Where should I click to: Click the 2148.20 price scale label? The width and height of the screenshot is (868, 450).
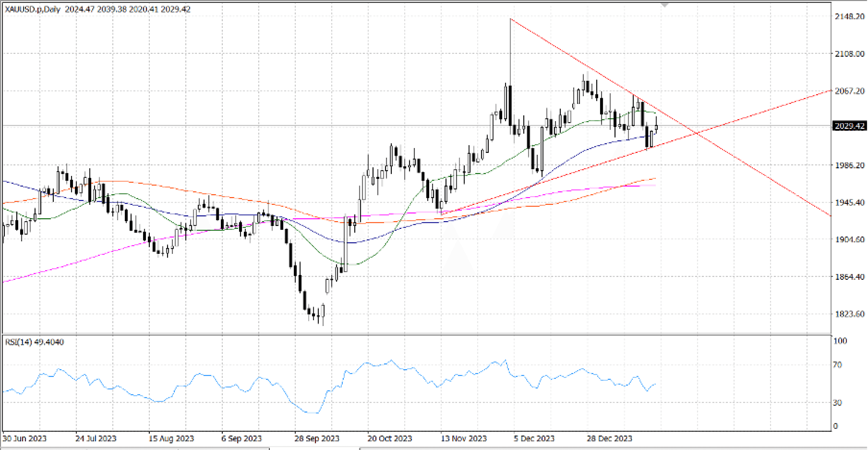point(849,16)
